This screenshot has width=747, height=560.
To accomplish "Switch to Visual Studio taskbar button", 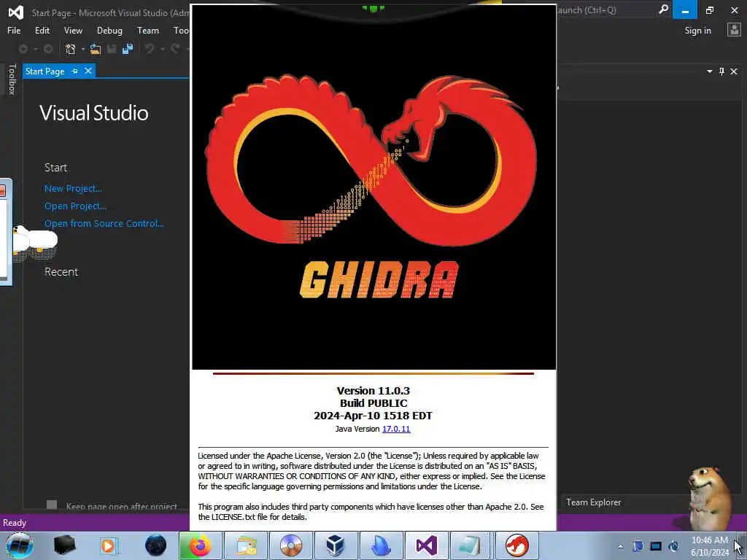I will 426,545.
